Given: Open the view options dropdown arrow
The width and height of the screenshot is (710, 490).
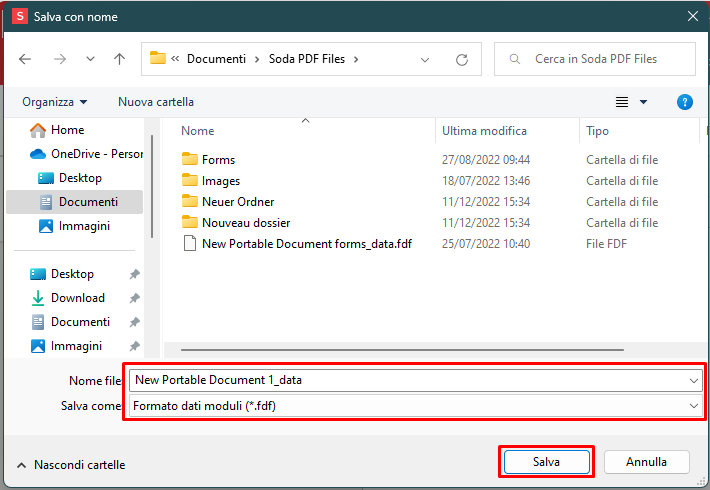Looking at the screenshot, I should (643, 102).
